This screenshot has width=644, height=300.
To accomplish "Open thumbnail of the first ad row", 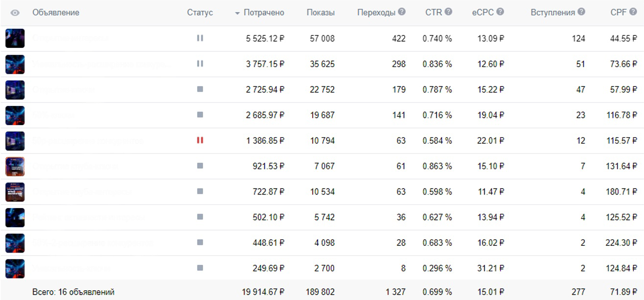I will [x=15, y=38].
